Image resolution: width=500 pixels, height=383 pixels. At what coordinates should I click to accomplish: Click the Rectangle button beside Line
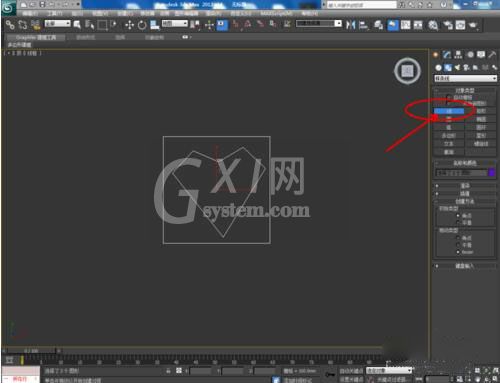481,111
